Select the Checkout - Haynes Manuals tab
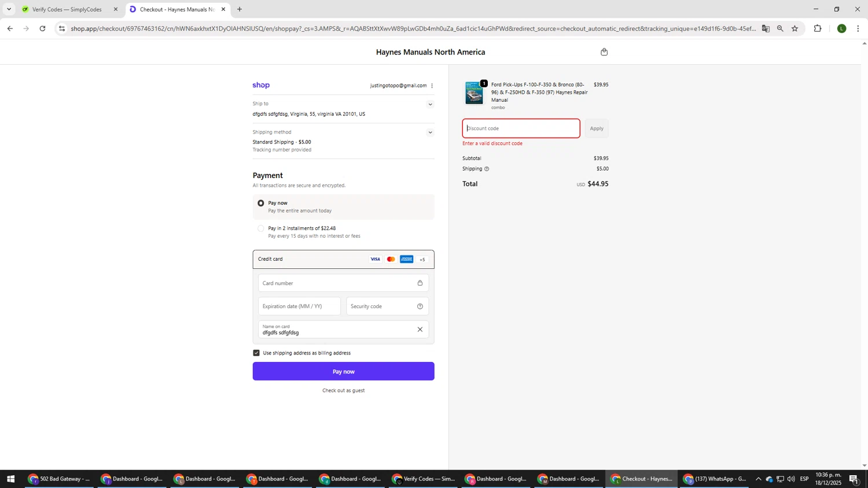Image resolution: width=868 pixels, height=488 pixels. [176, 9]
